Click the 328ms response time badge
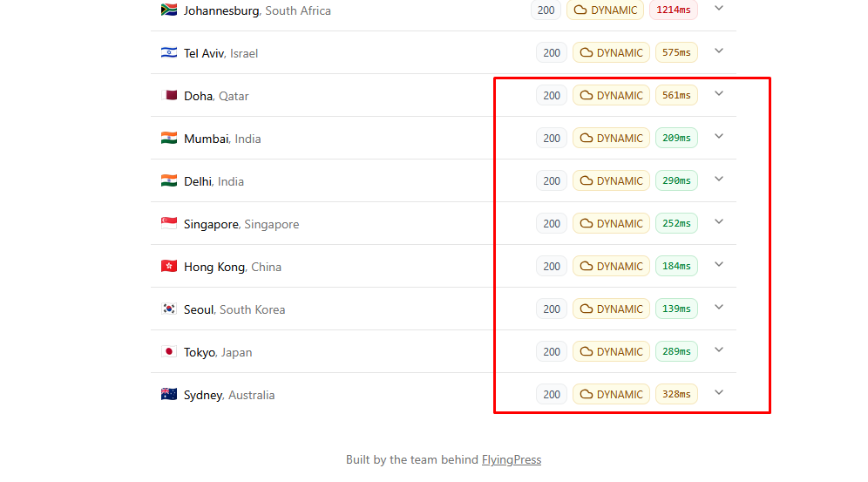Screen dimensions: 868x482 (x=676, y=394)
